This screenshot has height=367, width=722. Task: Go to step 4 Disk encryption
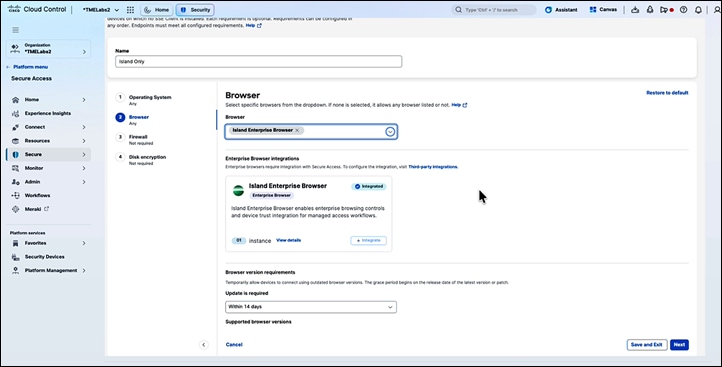(x=141, y=159)
